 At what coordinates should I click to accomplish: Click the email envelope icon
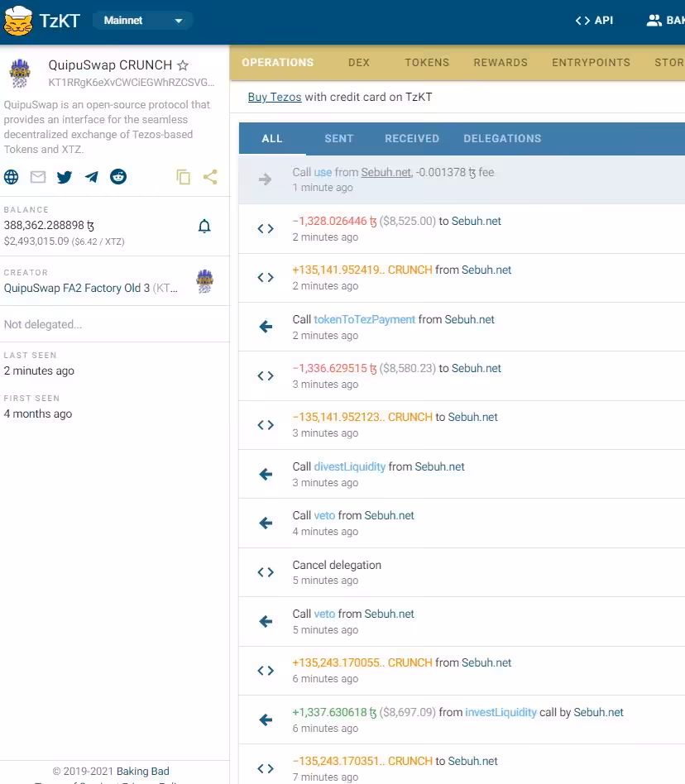[38, 177]
